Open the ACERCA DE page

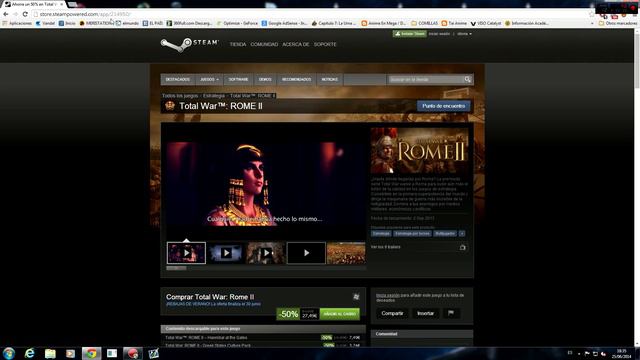(x=296, y=44)
